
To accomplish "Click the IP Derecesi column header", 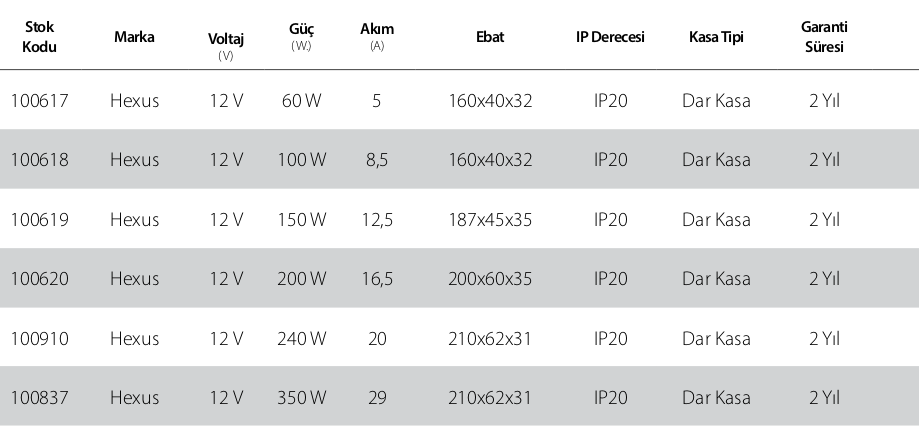I will click(610, 37).
